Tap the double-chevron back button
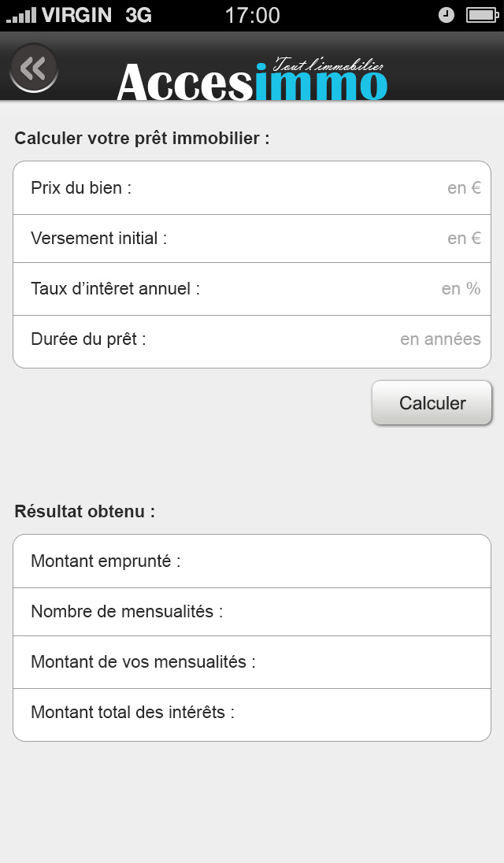 (34, 69)
